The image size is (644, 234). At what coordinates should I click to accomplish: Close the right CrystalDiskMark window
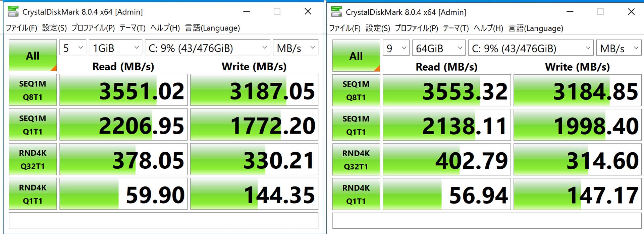point(631,12)
